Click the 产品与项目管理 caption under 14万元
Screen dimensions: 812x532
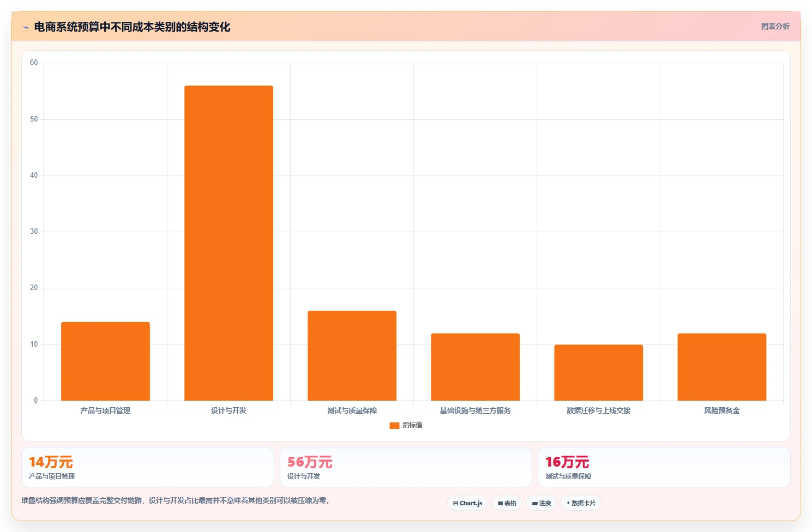[52, 476]
